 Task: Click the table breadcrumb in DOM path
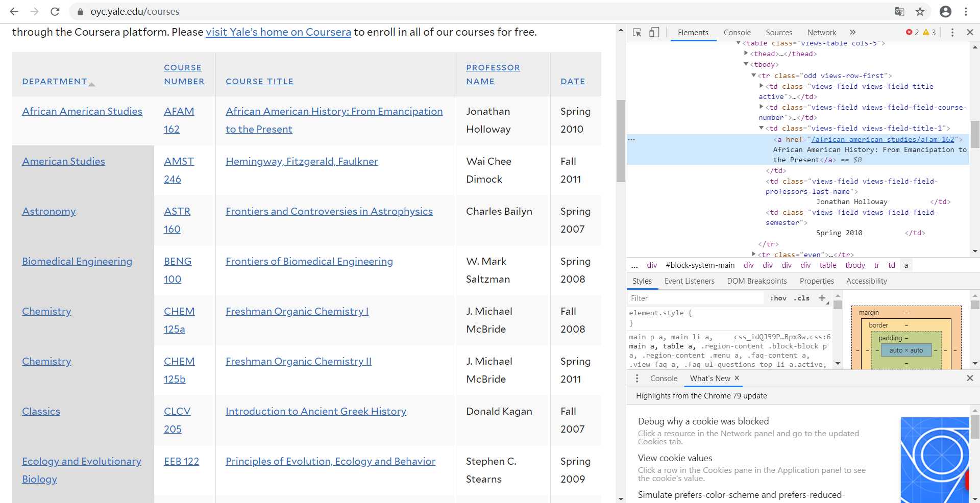[x=827, y=265]
